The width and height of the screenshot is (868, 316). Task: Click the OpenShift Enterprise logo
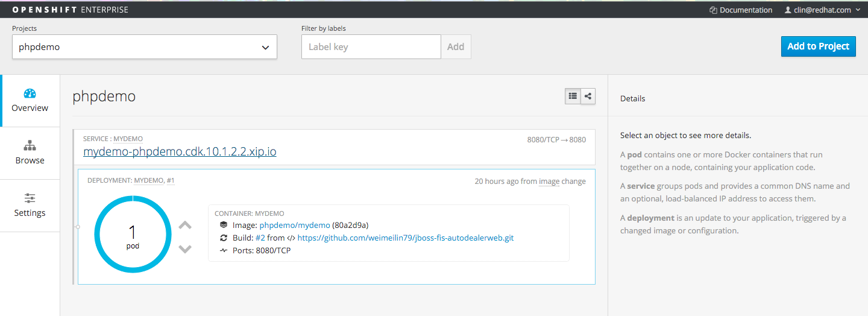coord(70,10)
